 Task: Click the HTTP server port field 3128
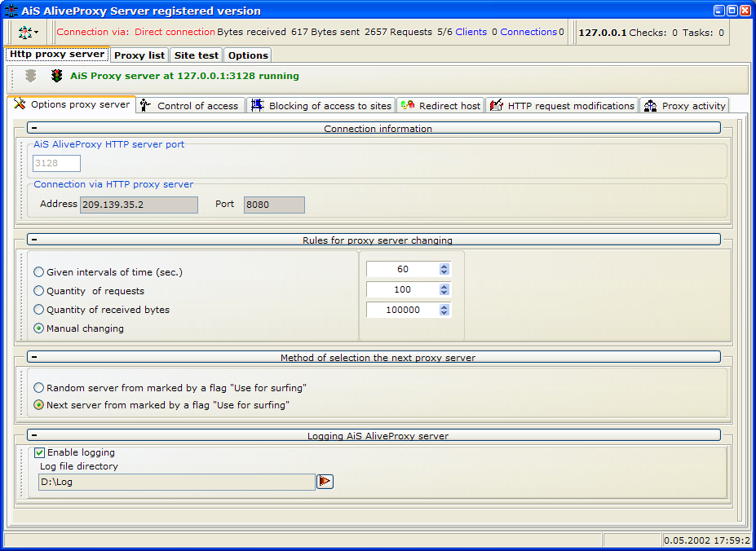(56, 163)
